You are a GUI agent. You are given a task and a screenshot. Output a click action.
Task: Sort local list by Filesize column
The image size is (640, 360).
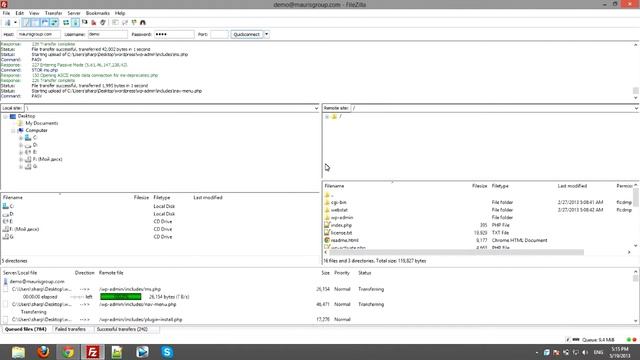tap(141, 198)
